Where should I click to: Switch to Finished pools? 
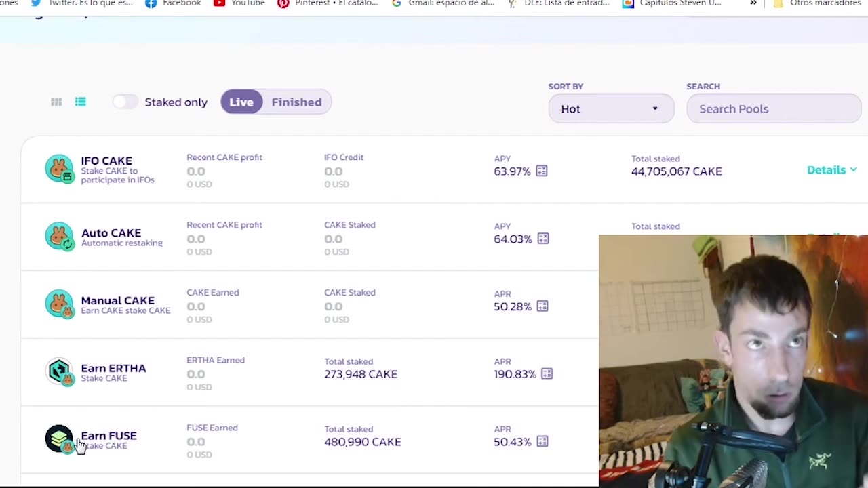[296, 102]
